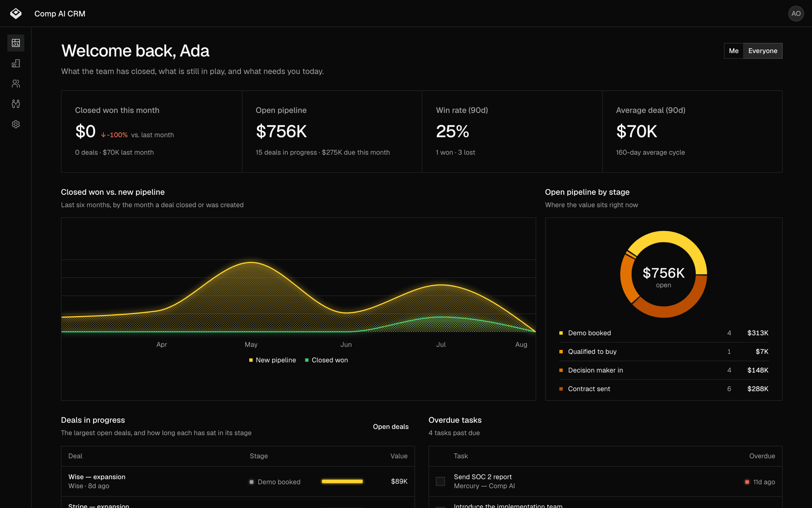Click the Decision maker in color swatch
The width and height of the screenshot is (812, 508).
tap(561, 370)
